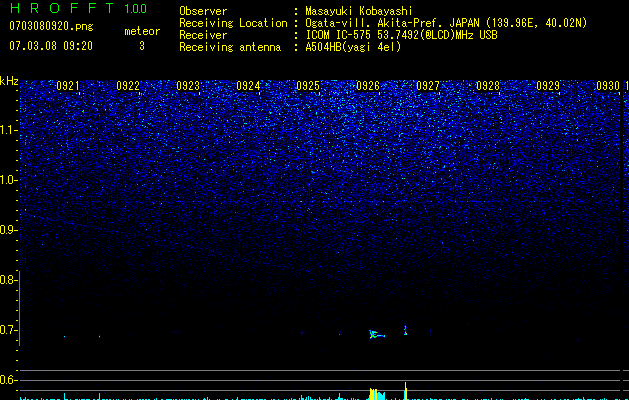Click the meteor count label
The width and height of the screenshot is (629, 400).
point(142,31)
